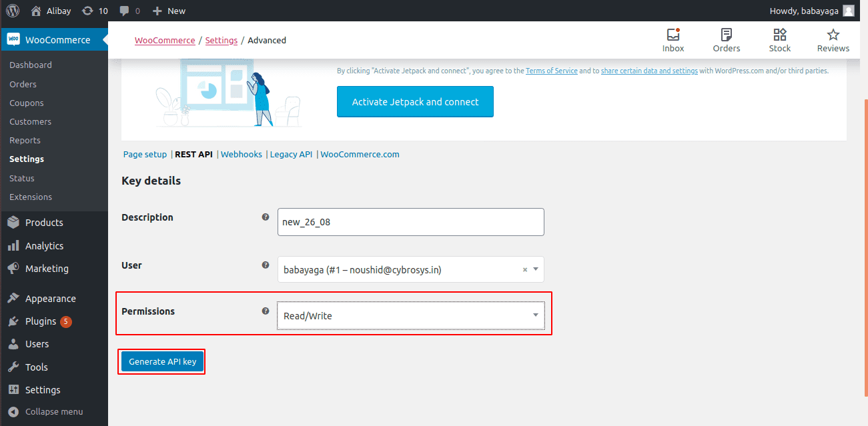Click the Appearance paintbrush icon
The height and width of the screenshot is (426, 868).
tap(13, 299)
